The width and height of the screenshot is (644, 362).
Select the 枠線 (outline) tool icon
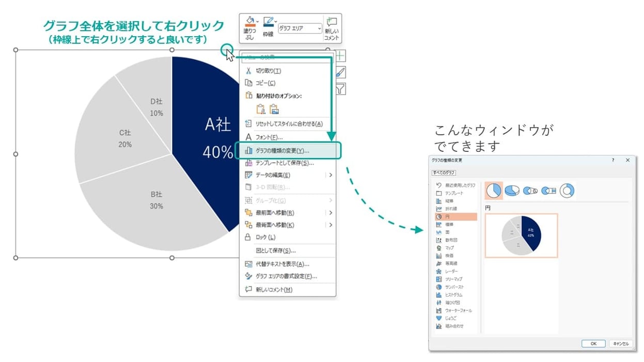tap(268, 20)
